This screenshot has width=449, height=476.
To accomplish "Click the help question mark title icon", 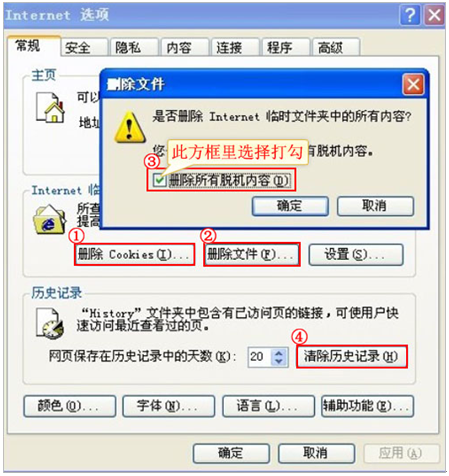I will pos(410,15).
